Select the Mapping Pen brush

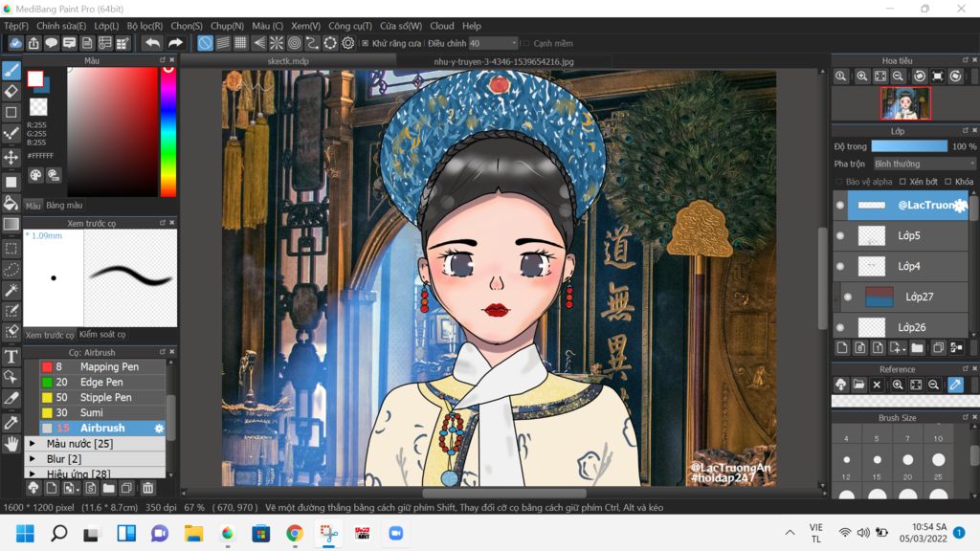click(102, 366)
